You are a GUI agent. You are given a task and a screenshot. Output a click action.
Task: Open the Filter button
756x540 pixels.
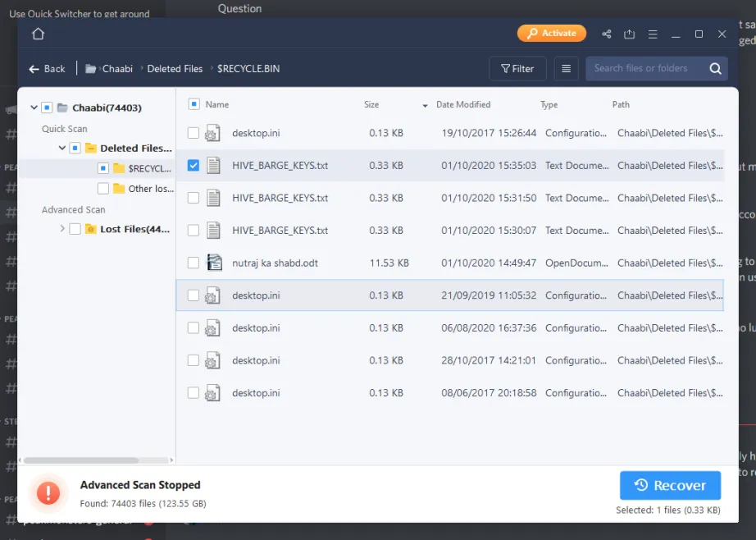click(517, 68)
